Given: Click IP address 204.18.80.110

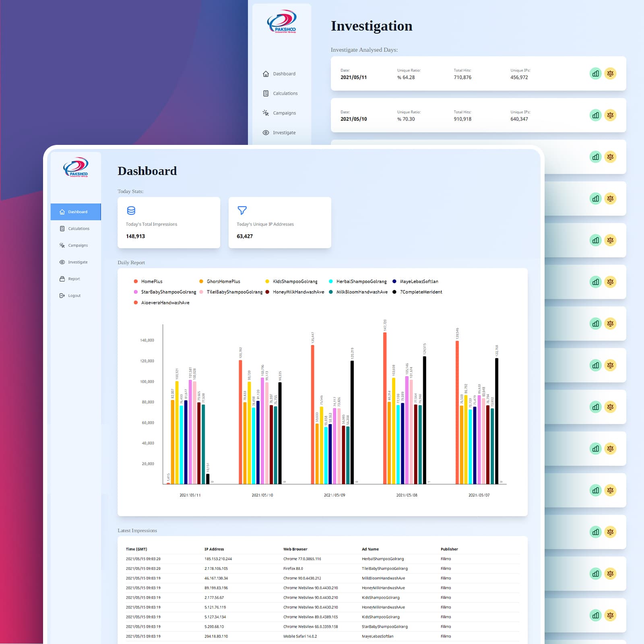Looking at the screenshot, I should pyautogui.click(x=216, y=636).
